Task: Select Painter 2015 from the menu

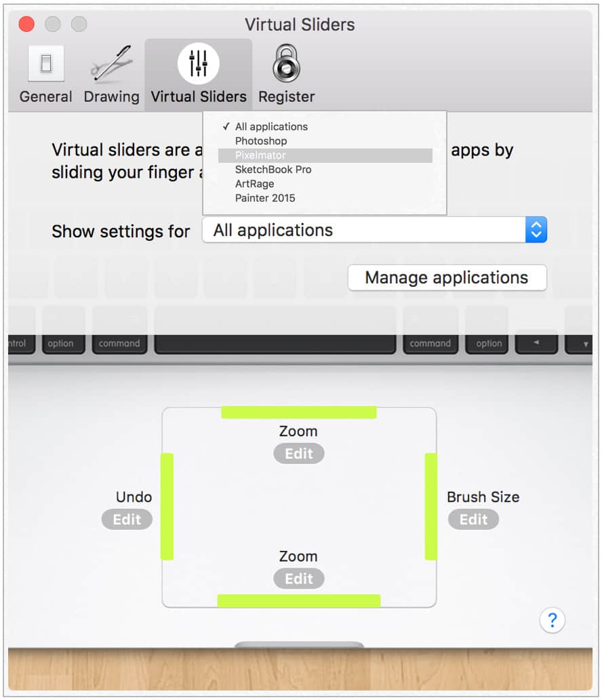Action: tap(265, 198)
